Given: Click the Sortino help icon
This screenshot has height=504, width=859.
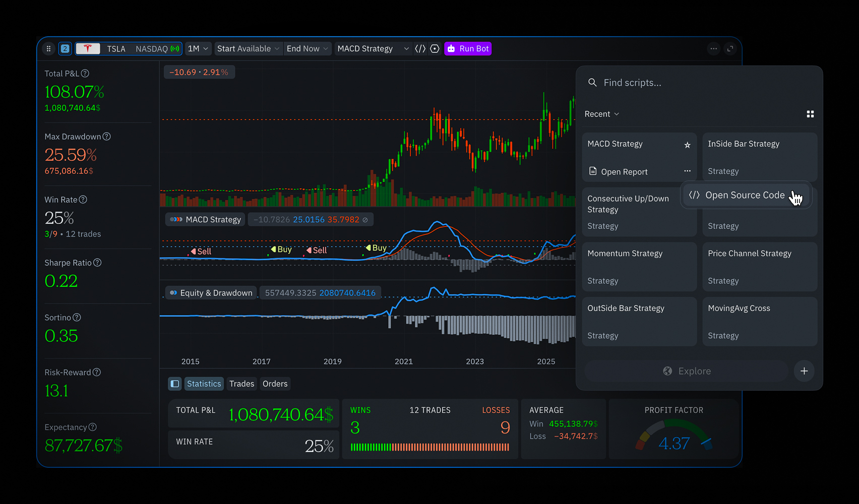Looking at the screenshot, I should [x=77, y=318].
